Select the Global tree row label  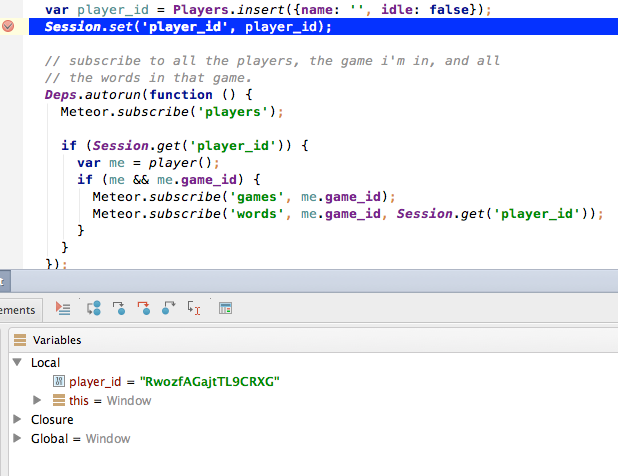pos(49,439)
